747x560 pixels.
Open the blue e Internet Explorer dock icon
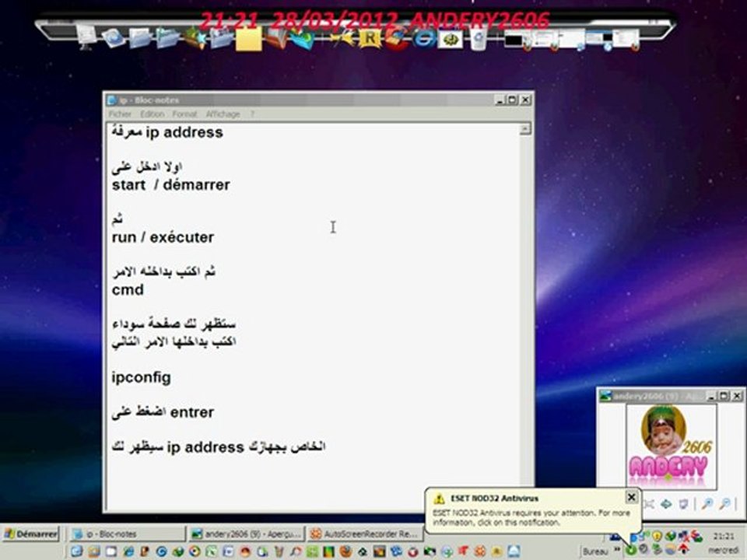[423, 39]
